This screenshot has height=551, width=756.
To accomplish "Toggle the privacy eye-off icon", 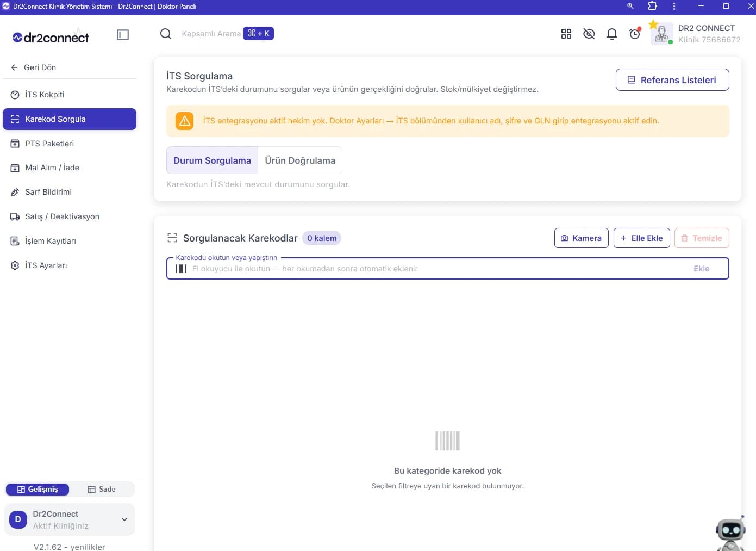I will click(589, 34).
